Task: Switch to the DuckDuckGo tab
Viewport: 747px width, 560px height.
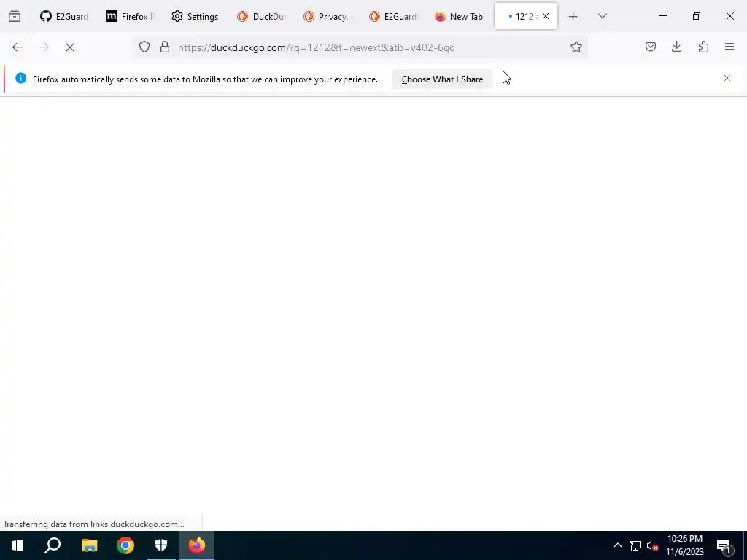Action: (261, 16)
